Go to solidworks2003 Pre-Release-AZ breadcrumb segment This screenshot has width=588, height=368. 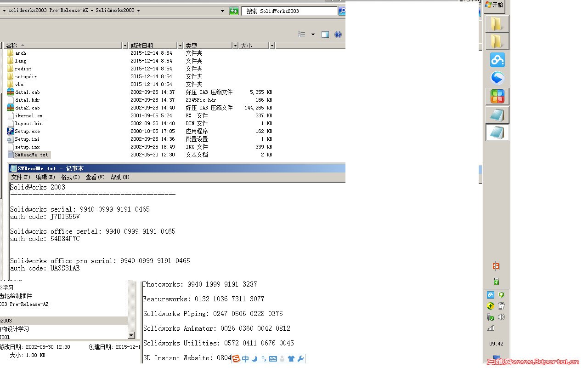click(48, 11)
